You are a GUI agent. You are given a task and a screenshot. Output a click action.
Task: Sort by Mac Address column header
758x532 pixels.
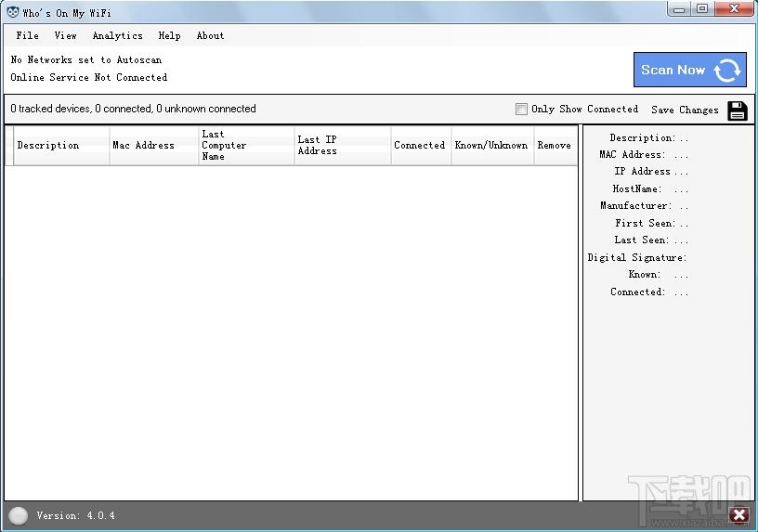[143, 146]
